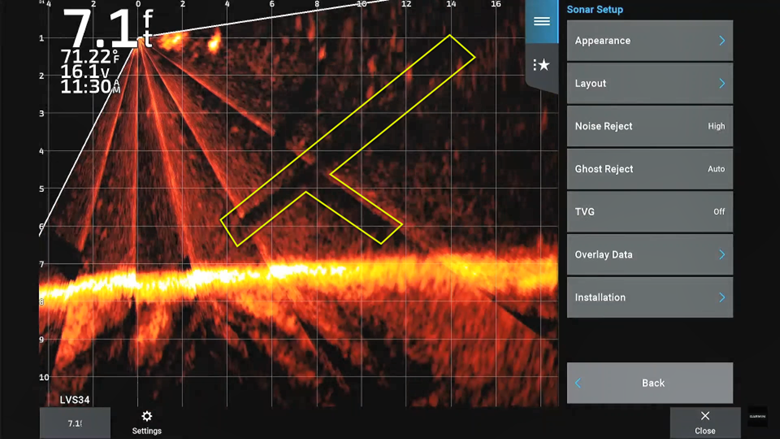Open the Overlay Data submenu
Viewport: 780px width, 439px height.
point(649,255)
